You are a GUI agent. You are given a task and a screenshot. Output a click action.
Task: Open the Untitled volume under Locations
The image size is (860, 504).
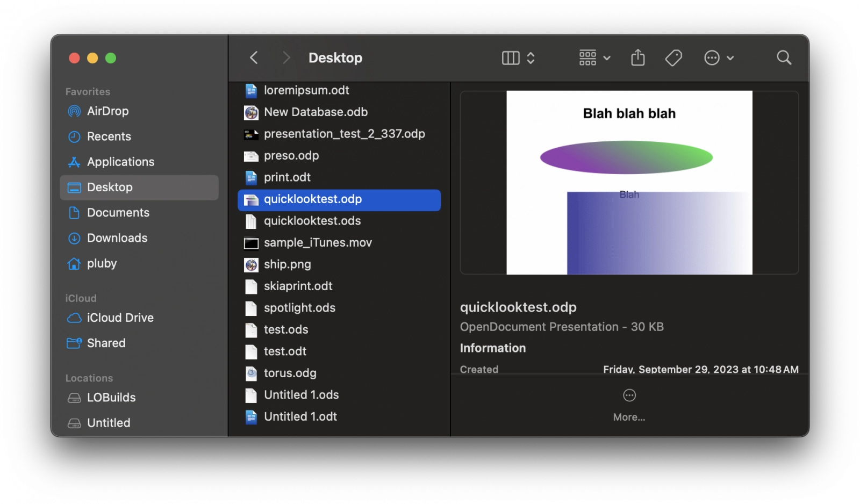(x=108, y=423)
